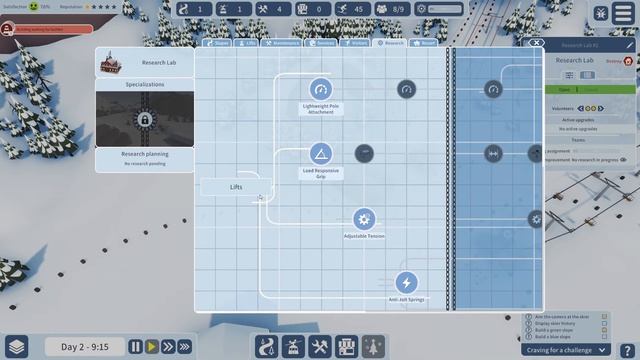Image resolution: width=640 pixels, height=360 pixels.
Task: Open the slope building tool
Action: click(267, 347)
